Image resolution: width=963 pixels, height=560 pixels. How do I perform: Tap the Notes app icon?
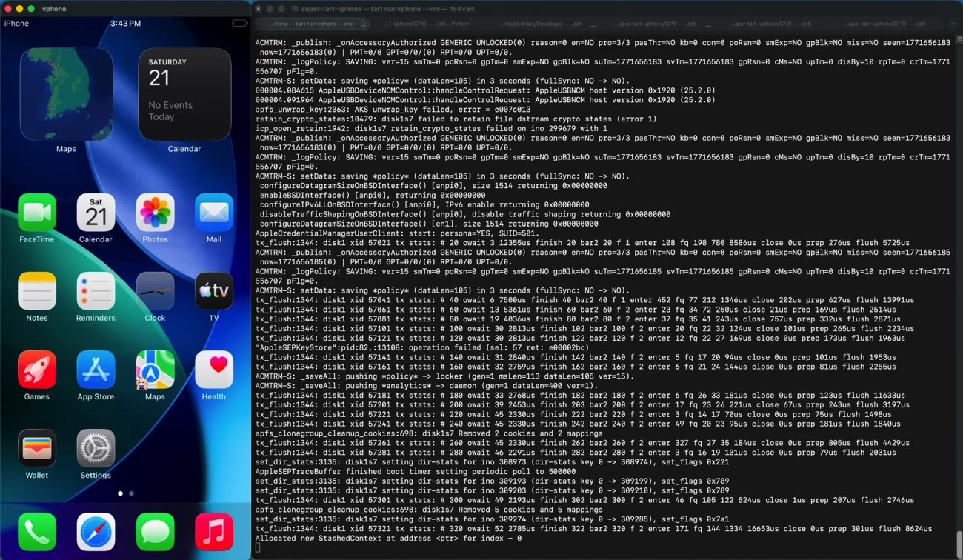[37, 291]
